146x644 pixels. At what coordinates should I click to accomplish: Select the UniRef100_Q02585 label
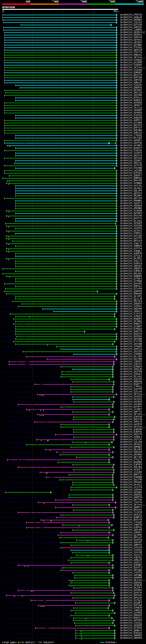[131, 63]
